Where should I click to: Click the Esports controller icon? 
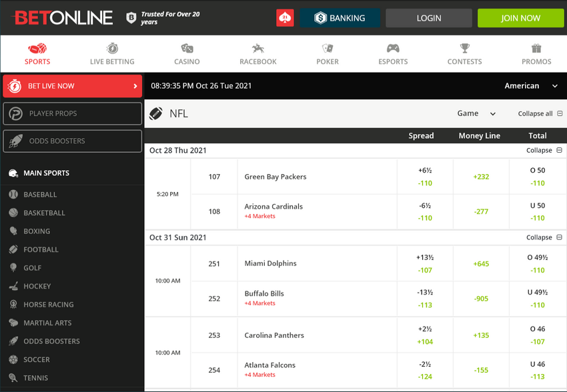[x=392, y=48]
